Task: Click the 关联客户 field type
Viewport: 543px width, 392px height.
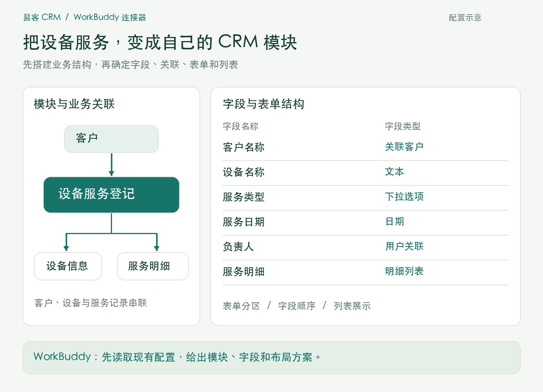Action: 404,147
